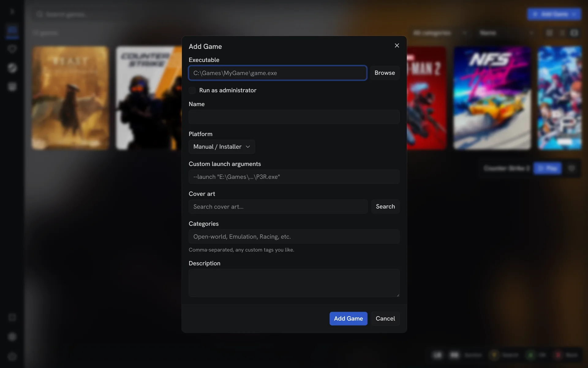Open the Manual / Installer platform dropdown
588x368 pixels.
[x=222, y=147]
